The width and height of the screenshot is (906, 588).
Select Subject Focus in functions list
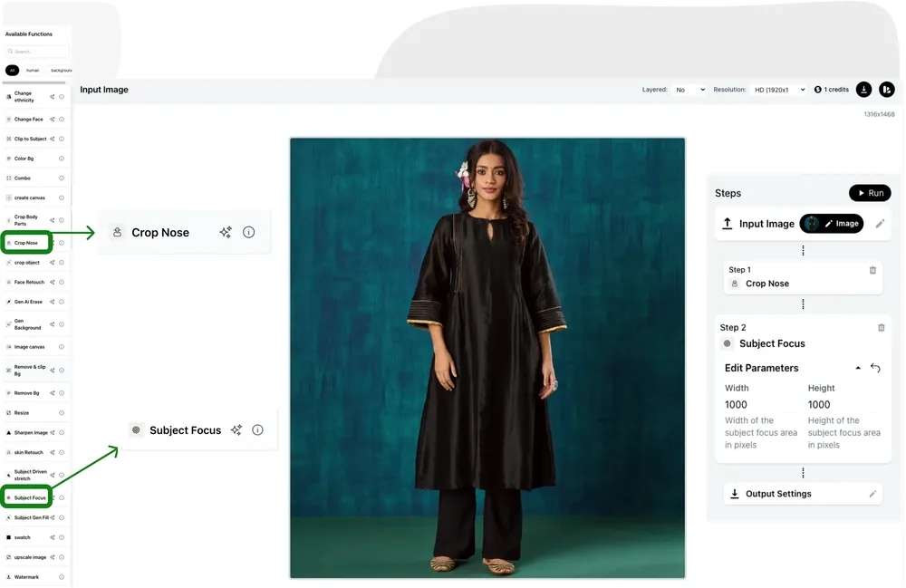[26, 498]
